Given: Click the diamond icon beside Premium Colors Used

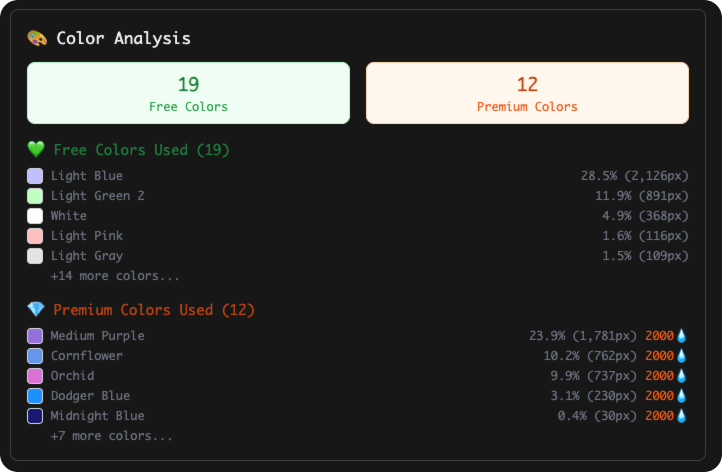Looking at the screenshot, I should 36,310.
